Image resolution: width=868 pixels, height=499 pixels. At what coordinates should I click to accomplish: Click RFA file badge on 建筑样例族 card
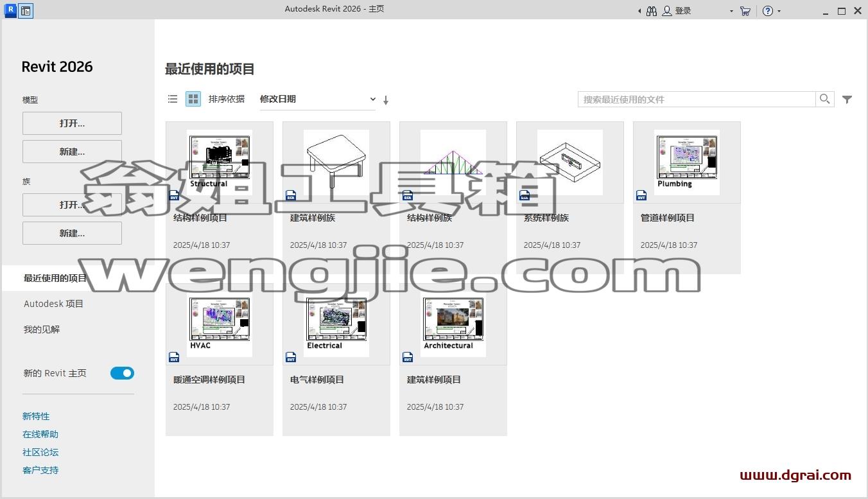[291, 195]
